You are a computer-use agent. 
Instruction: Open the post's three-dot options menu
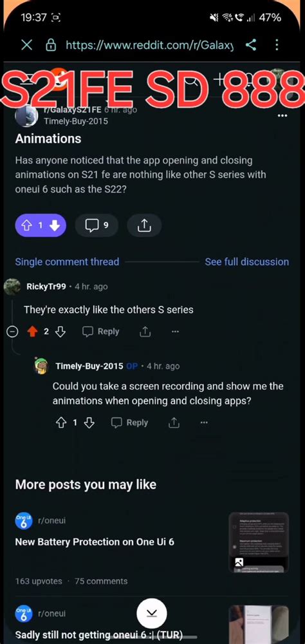point(282,116)
